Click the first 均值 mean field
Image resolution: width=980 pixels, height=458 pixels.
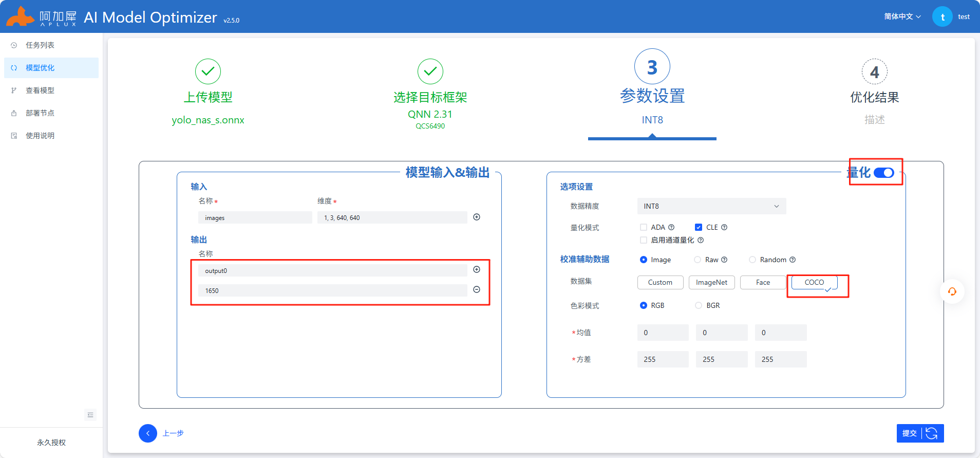663,333
